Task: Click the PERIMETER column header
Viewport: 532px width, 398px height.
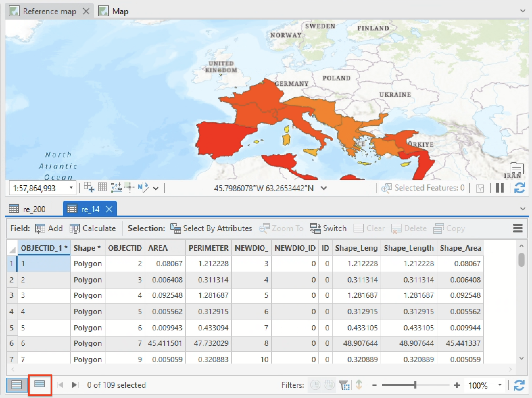Action: point(208,248)
